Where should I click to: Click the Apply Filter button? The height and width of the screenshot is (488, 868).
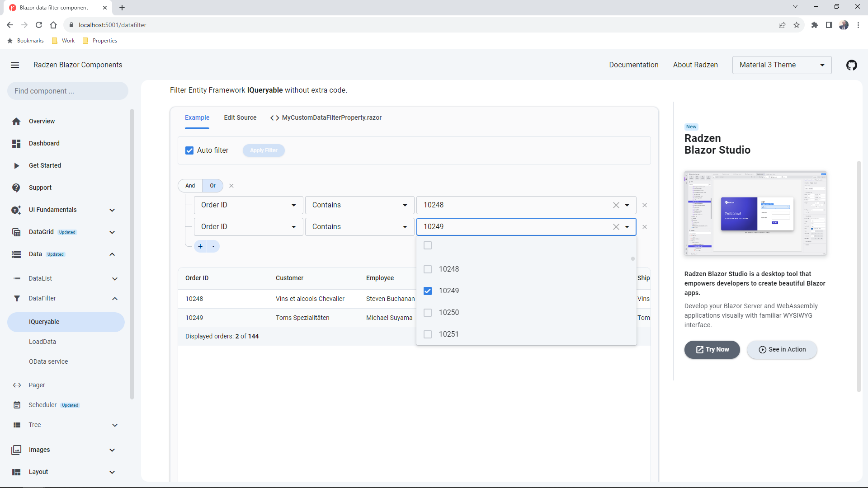[264, 150]
